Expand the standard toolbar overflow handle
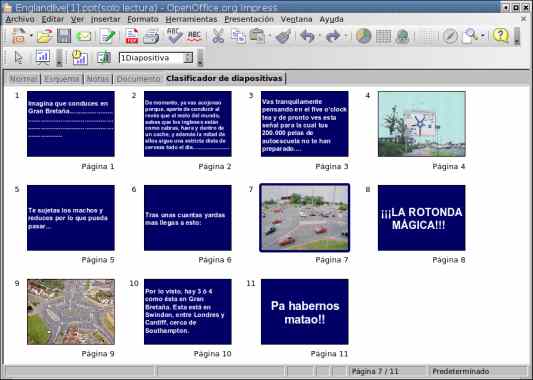The width and height of the screenshot is (533, 380). tap(517, 36)
